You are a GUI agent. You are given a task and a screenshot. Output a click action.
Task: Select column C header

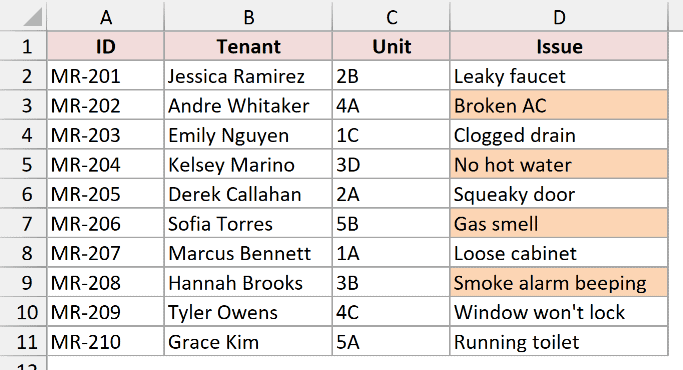point(391,16)
